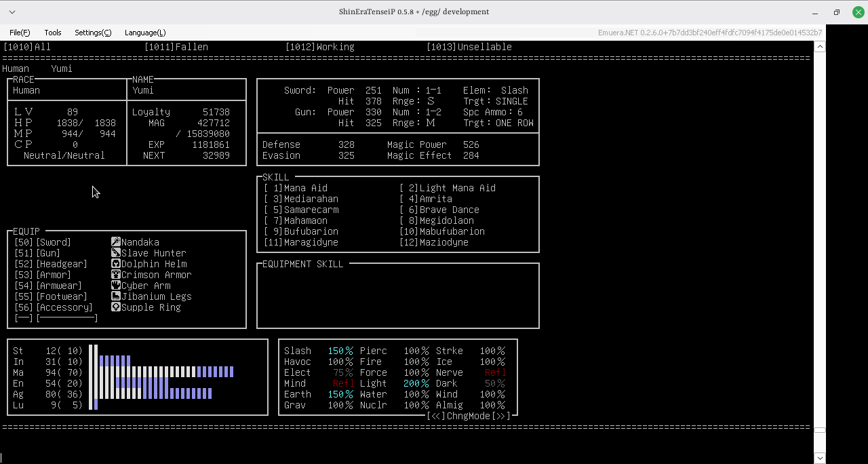Click the NEXT value 32989
The height and width of the screenshot is (464, 868).
click(216, 155)
